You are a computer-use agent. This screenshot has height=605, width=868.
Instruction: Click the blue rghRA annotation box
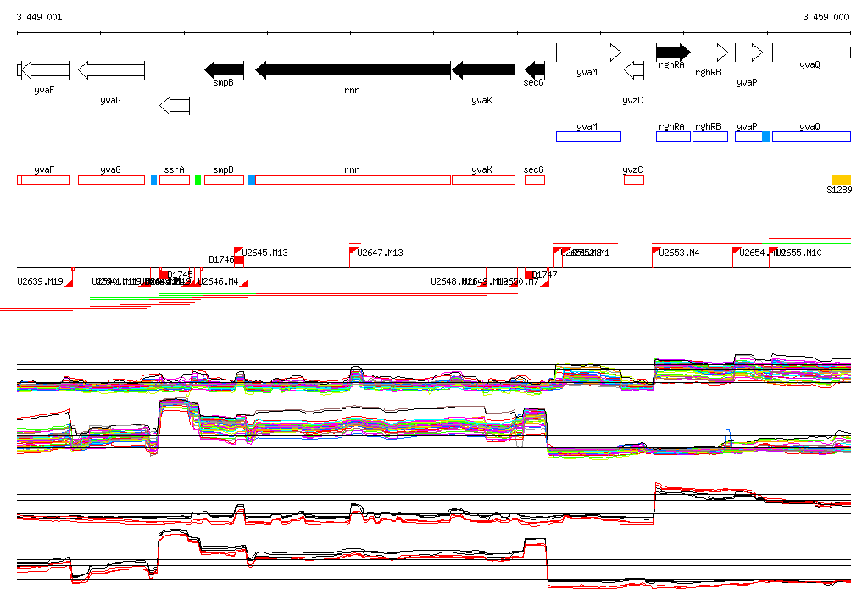pyautogui.click(x=673, y=136)
